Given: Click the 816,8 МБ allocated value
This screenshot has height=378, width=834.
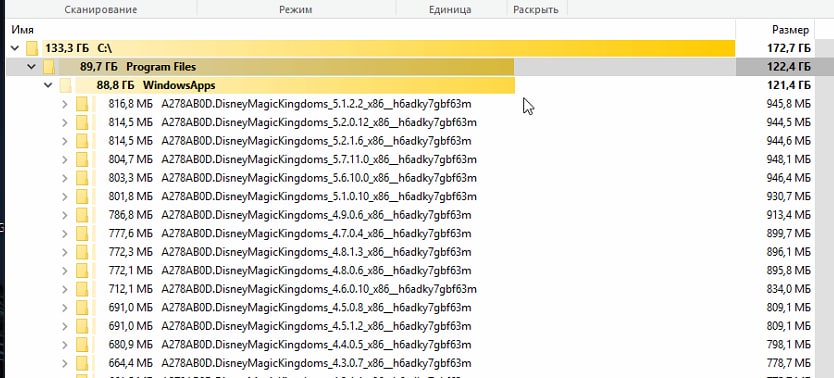Looking at the screenshot, I should 130,104.
